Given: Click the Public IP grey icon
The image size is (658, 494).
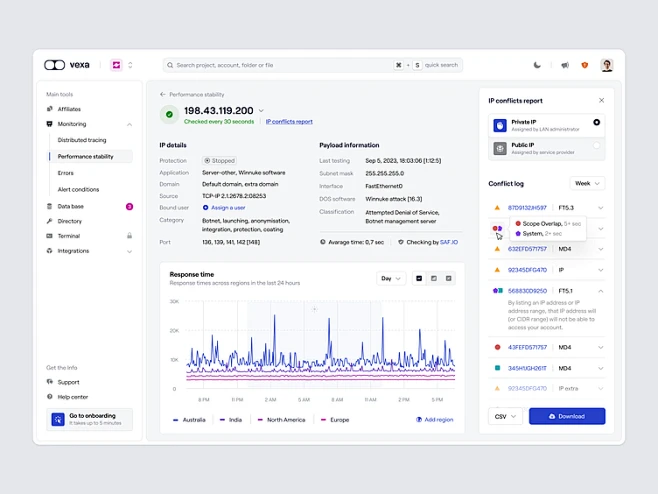Looking at the screenshot, I should point(500,149).
